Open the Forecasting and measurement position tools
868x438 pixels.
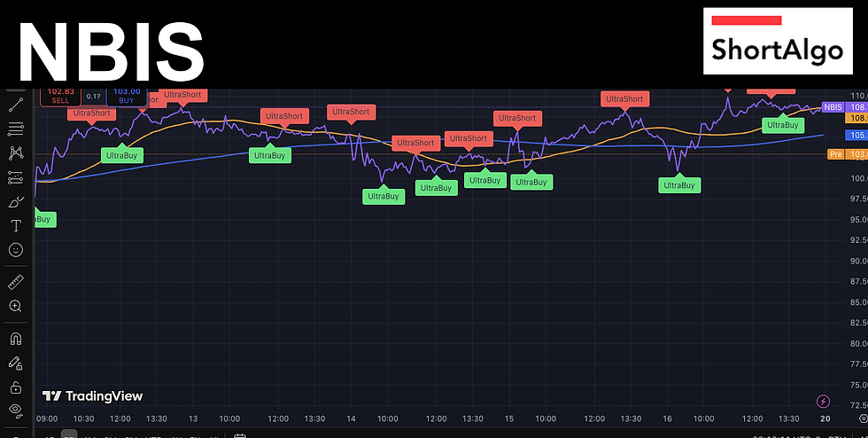(16, 177)
